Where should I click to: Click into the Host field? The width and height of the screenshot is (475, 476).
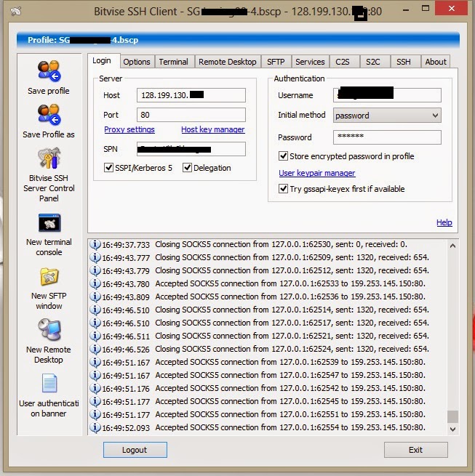tap(191, 95)
